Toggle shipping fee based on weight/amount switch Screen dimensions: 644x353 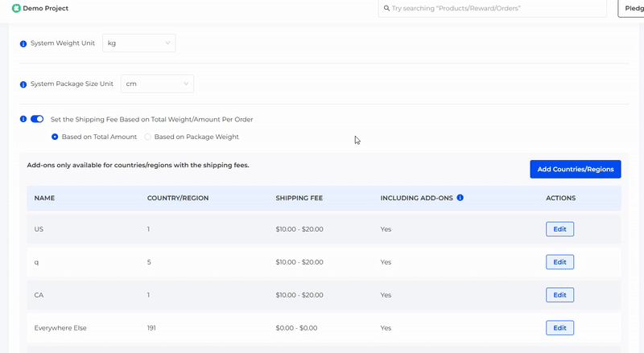pos(37,119)
